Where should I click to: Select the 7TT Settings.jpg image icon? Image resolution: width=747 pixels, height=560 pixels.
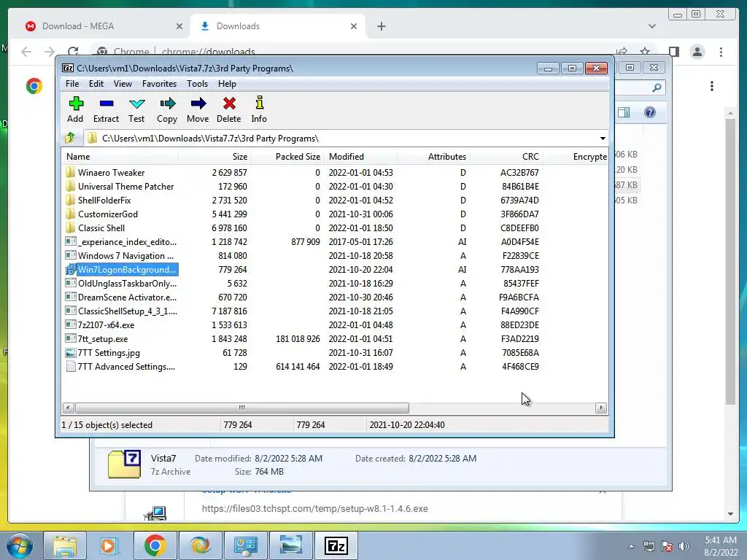pos(71,353)
